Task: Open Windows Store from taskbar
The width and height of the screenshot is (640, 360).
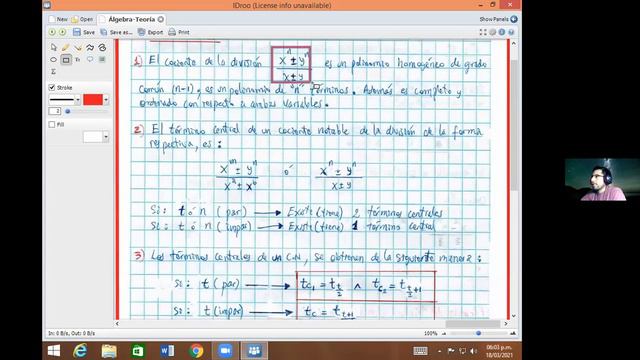Action: point(138,351)
